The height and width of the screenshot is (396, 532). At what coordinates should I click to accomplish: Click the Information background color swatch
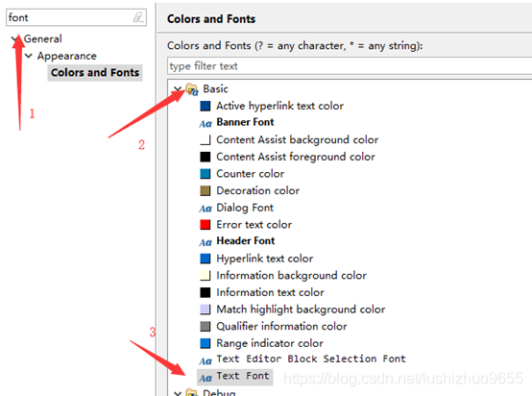(x=205, y=276)
